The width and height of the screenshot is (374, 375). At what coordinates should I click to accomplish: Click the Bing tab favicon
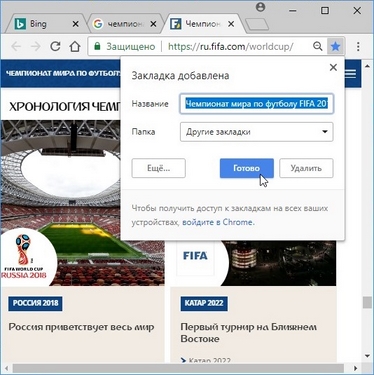click(20, 24)
